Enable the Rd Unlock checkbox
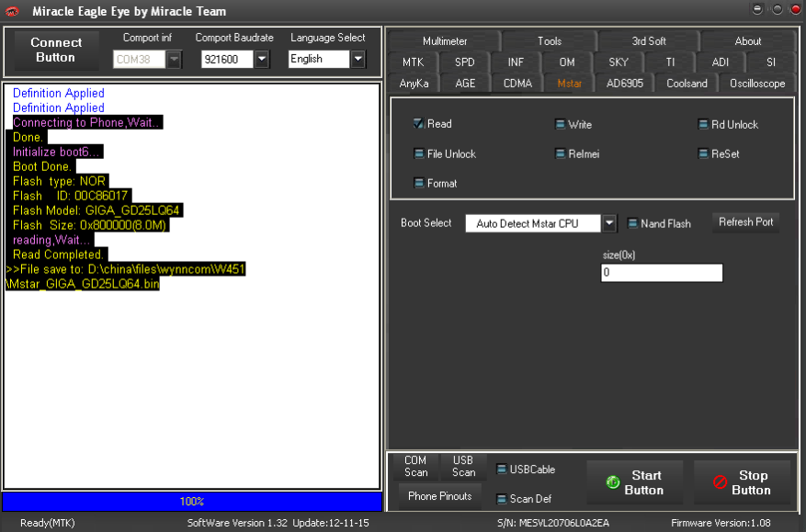 [703, 124]
